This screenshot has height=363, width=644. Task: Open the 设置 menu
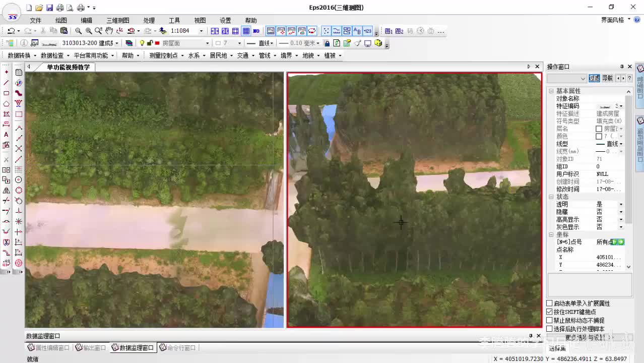[x=225, y=21]
